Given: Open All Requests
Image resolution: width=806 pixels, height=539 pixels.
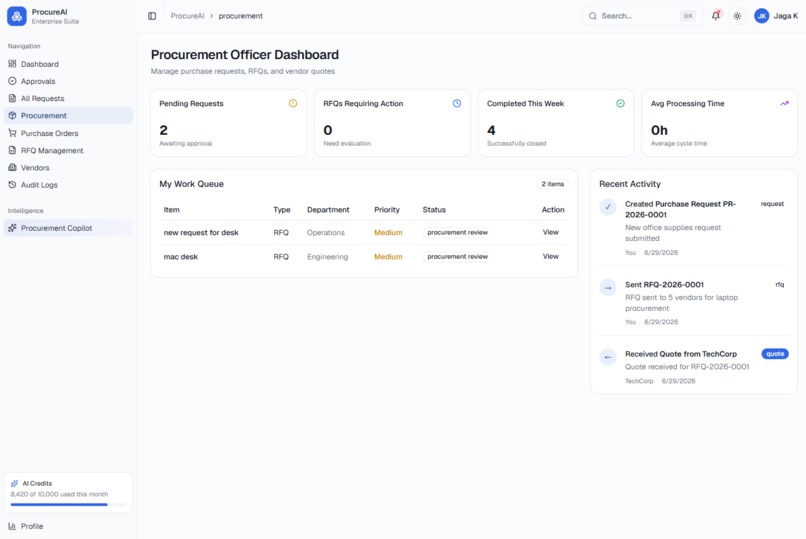Looking at the screenshot, I should point(68,98).
